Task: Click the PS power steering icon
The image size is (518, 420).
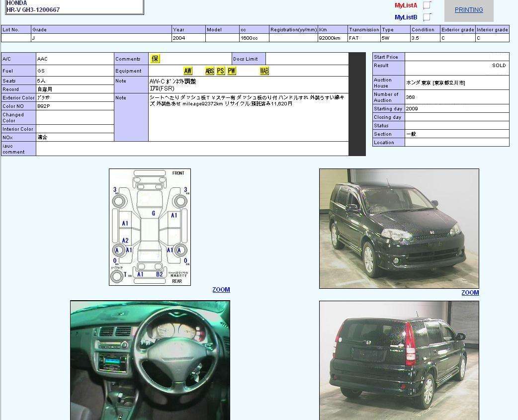Action: click(220, 71)
